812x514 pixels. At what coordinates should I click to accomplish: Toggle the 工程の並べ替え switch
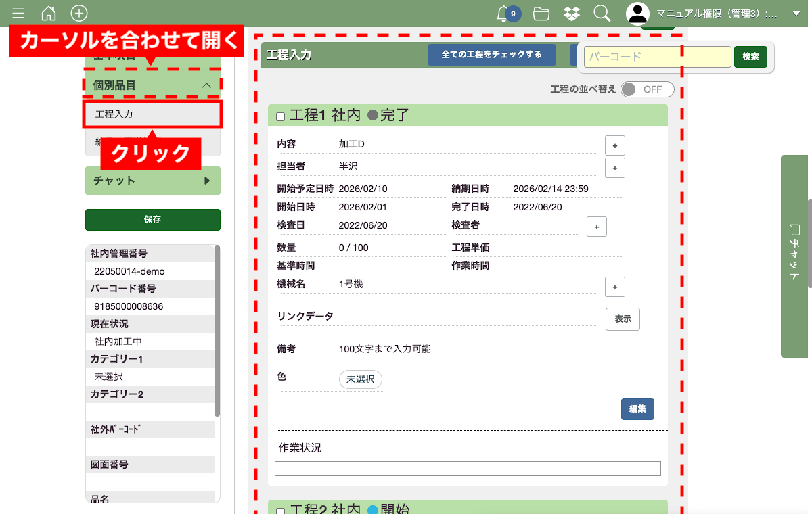tap(647, 89)
